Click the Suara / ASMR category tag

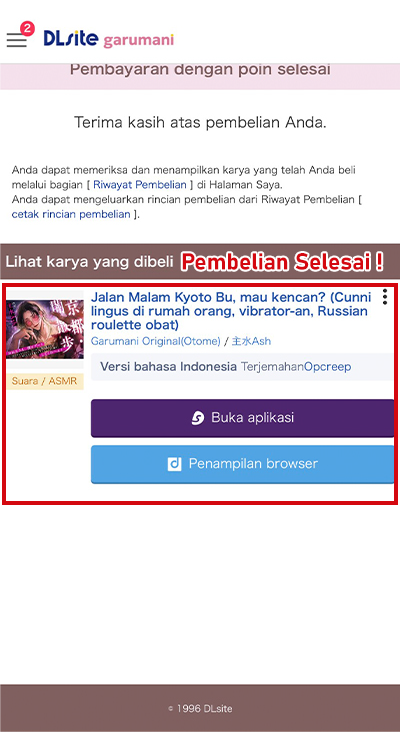pyautogui.click(x=45, y=381)
